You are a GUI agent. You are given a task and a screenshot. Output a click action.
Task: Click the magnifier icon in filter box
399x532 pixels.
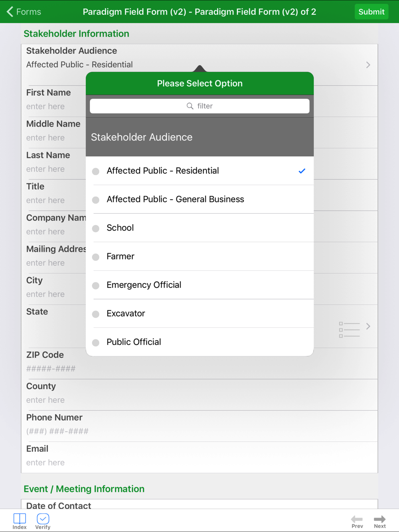(x=190, y=106)
